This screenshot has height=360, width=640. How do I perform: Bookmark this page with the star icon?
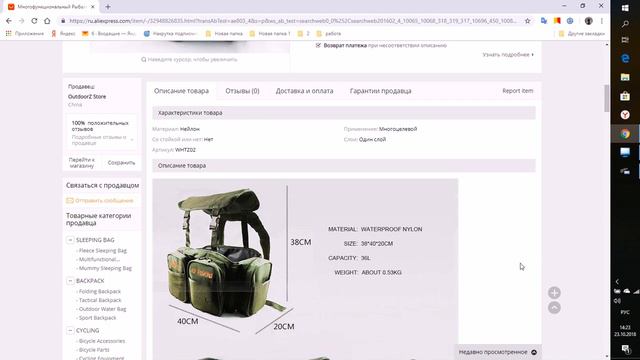[527, 21]
